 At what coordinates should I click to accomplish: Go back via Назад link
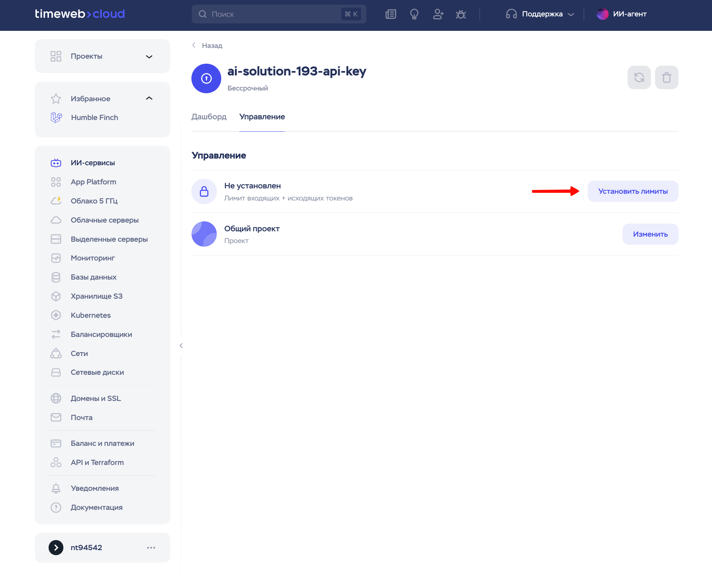207,45
